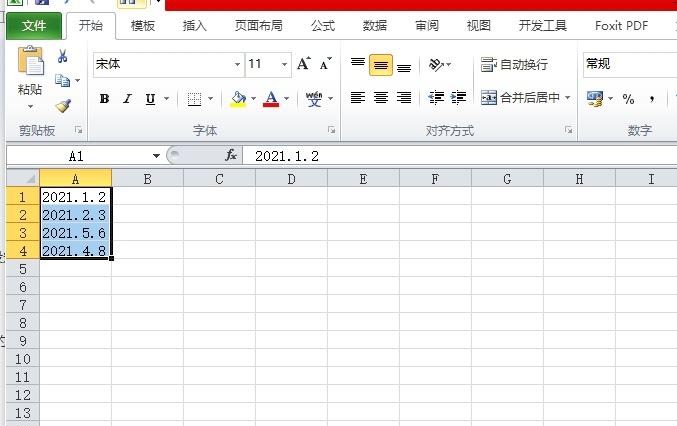Open fill color dropdown arrow
The width and height of the screenshot is (677, 426).
point(253,99)
